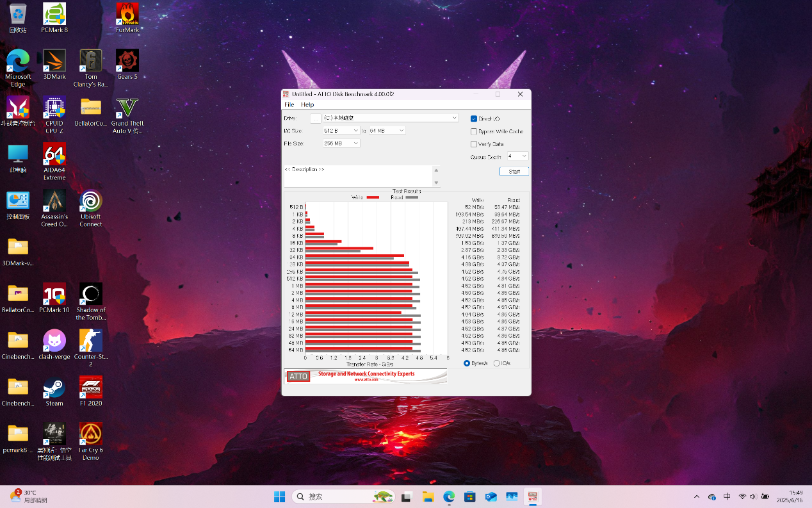The height and width of the screenshot is (508, 812).
Task: Show hidden system tray icons chevron
Action: pyautogui.click(x=697, y=496)
